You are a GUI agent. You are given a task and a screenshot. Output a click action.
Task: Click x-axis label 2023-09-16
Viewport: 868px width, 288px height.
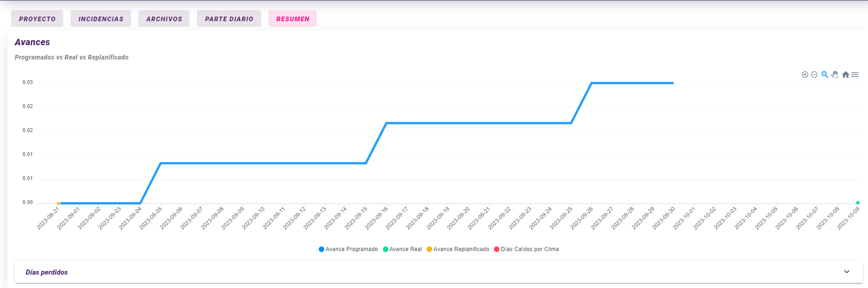(x=377, y=218)
